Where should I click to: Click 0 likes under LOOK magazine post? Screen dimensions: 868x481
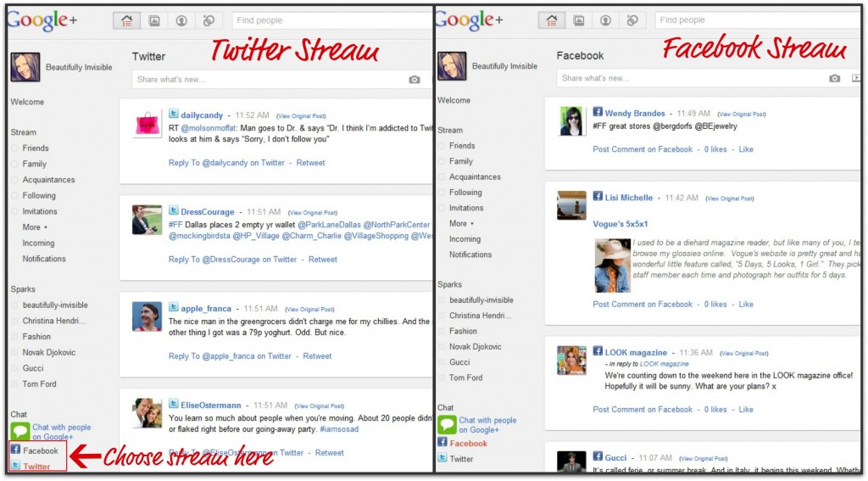(x=715, y=410)
